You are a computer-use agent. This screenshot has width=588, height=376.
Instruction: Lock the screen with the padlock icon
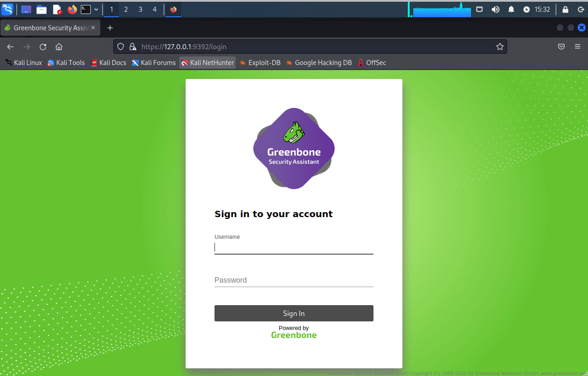(565, 9)
